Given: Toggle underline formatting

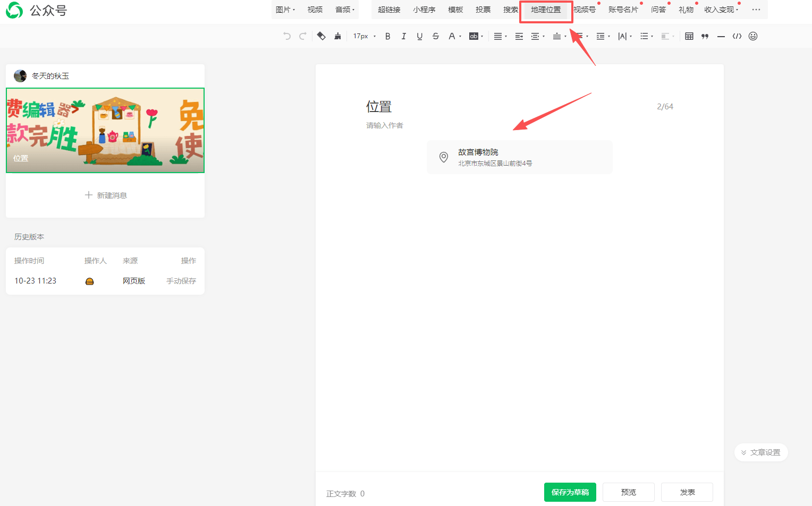Looking at the screenshot, I should (420, 36).
